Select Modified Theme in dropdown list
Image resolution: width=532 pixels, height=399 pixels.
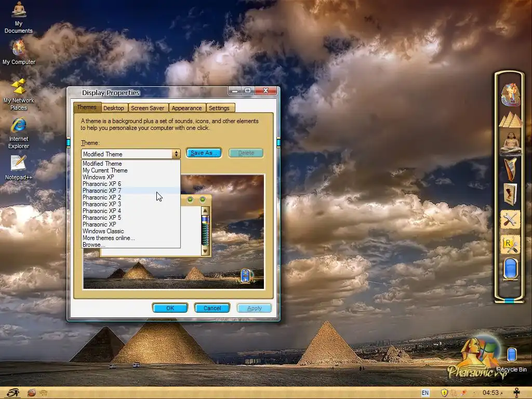tap(131, 164)
